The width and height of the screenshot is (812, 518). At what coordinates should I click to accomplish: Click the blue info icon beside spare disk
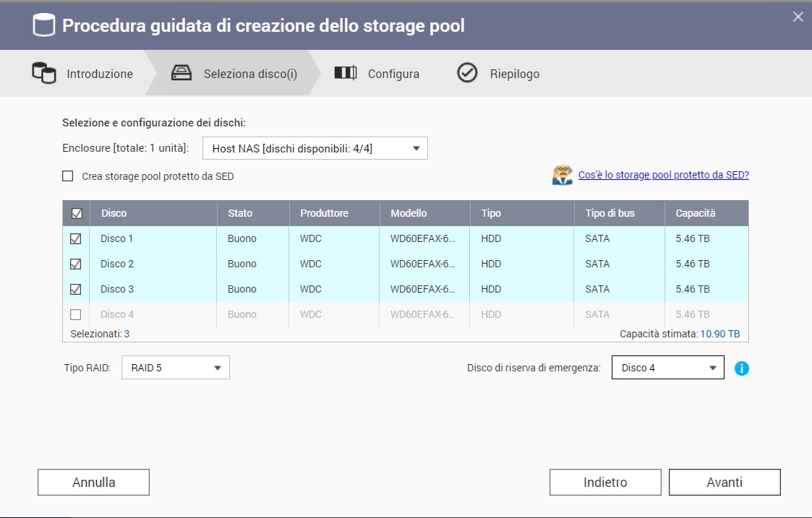tap(741, 368)
